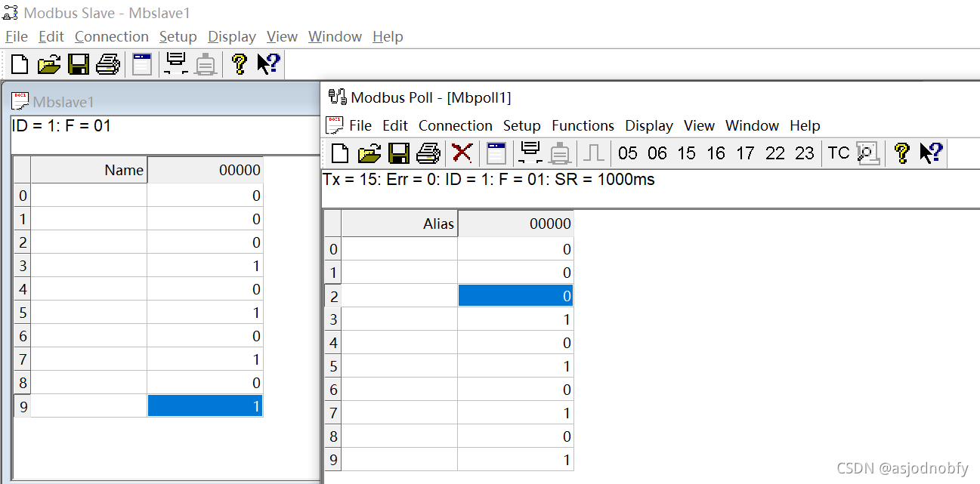This screenshot has height=484, width=980.
Task: Click row header 4 in Mbslave1 table
Action: [x=23, y=289]
